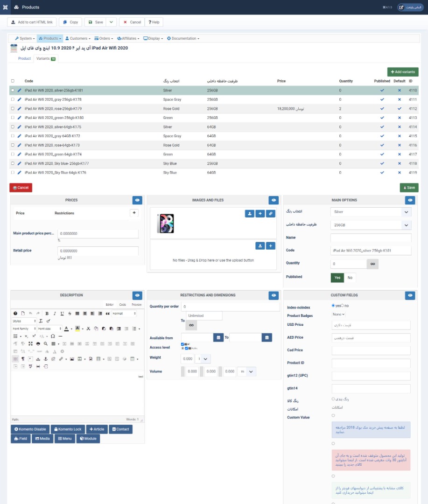Set Published to No
Screen dimensions: 428x504
tap(350, 278)
